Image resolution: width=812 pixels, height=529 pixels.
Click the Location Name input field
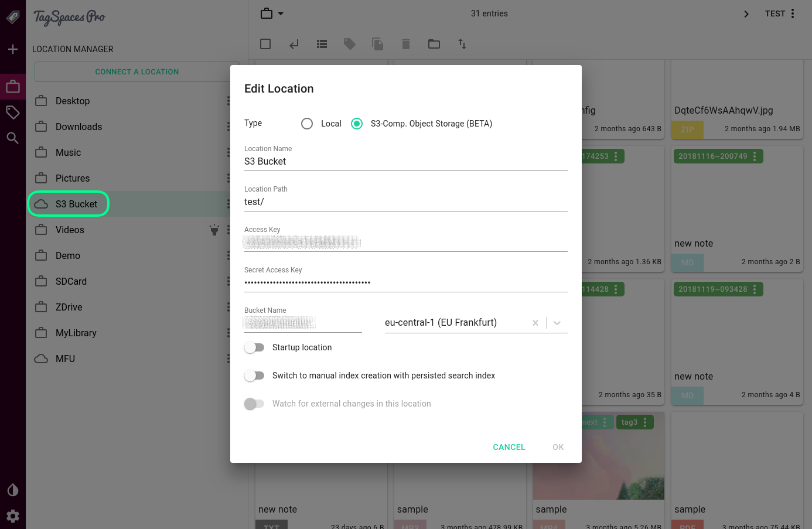pyautogui.click(x=406, y=162)
